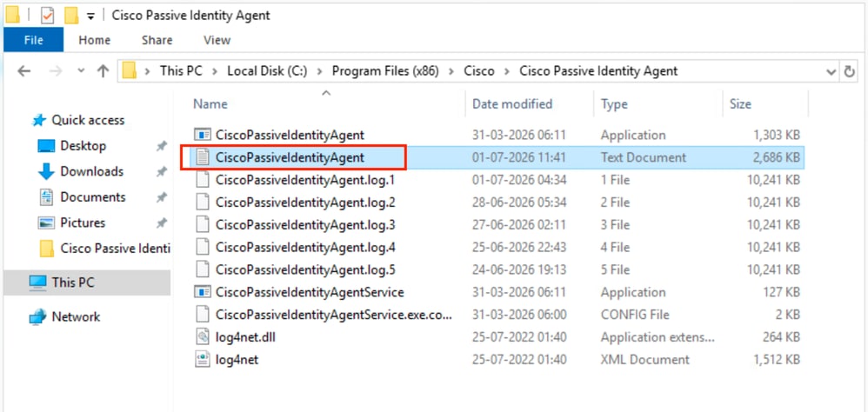Click the Network icon in navigation pane

click(x=37, y=317)
